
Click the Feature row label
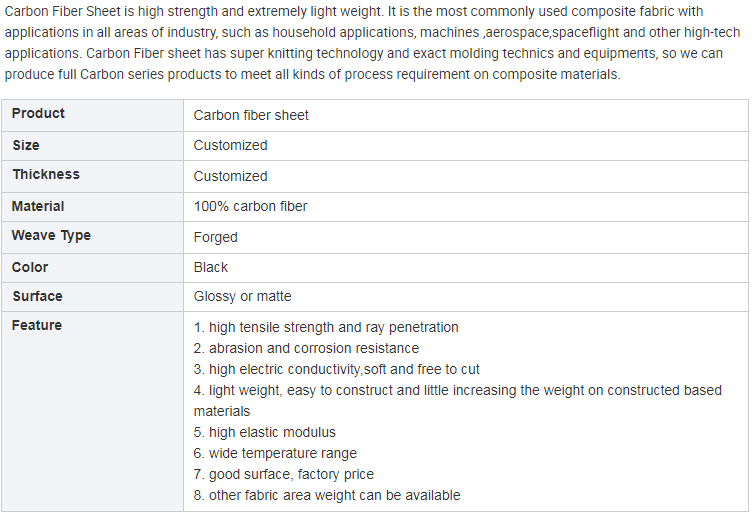[x=37, y=325]
